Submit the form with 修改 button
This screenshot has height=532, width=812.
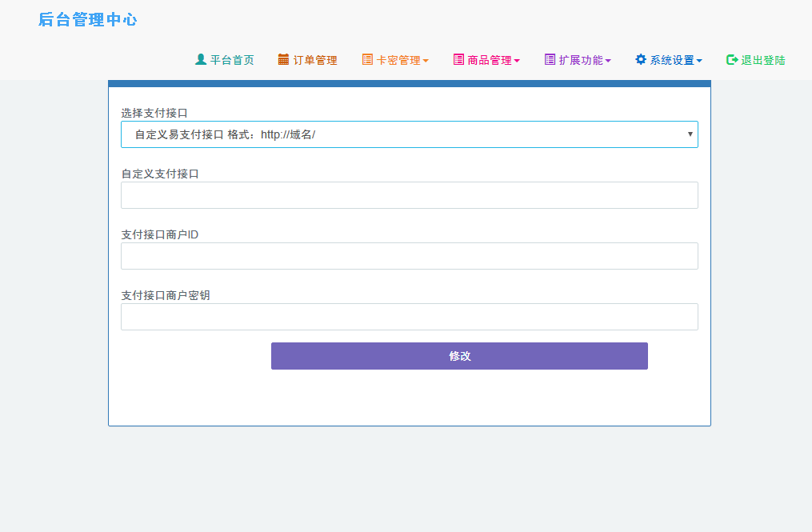point(459,356)
